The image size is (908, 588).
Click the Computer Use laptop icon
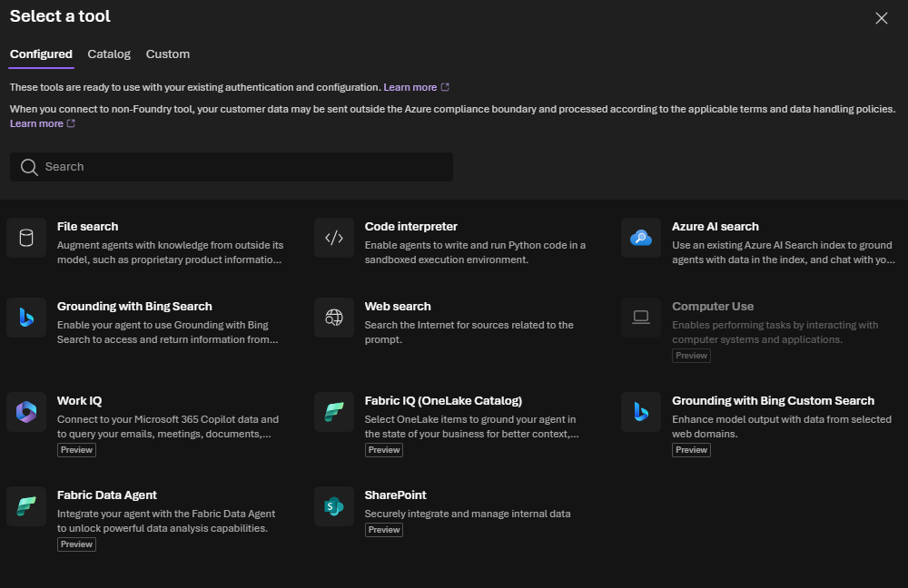tap(641, 318)
